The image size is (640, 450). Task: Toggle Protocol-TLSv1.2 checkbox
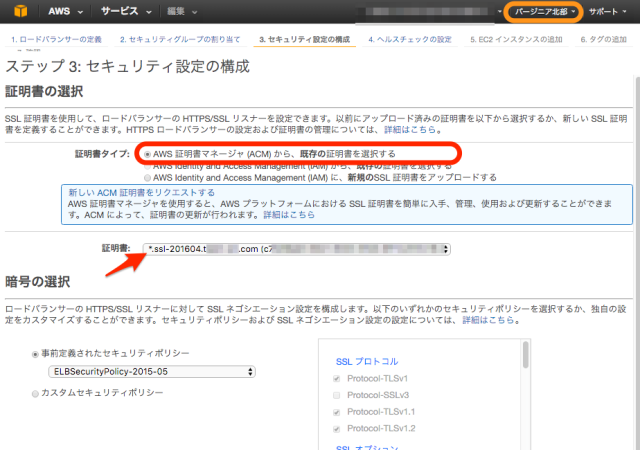pos(337,429)
